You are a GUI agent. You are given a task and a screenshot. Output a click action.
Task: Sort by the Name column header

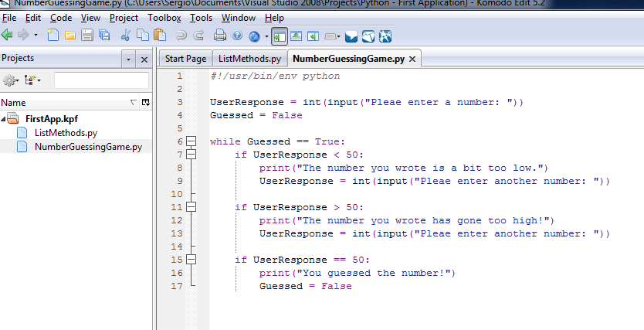[66, 103]
